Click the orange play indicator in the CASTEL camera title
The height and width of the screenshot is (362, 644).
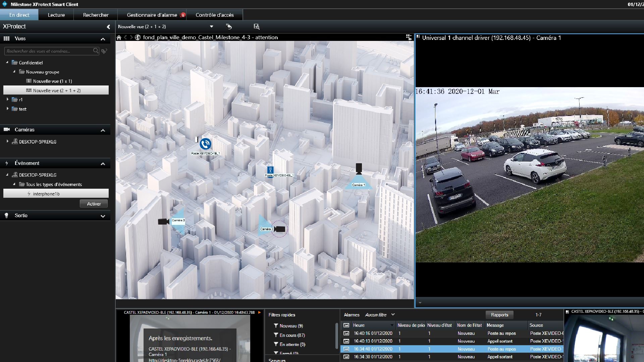259,312
